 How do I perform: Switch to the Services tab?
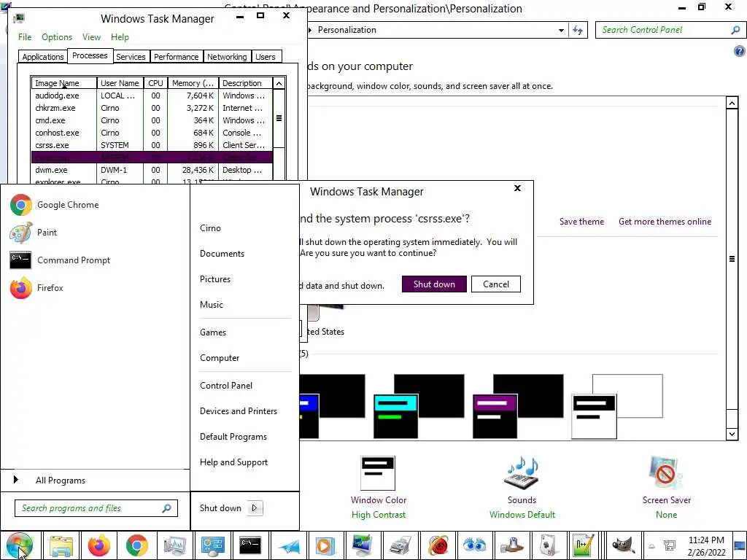click(x=131, y=57)
